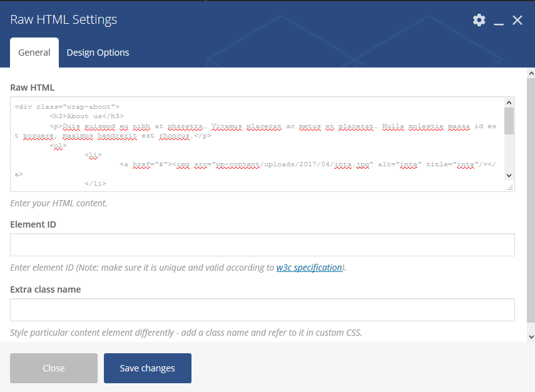The height and width of the screenshot is (392, 535).
Task: Click the gray Close button
Action: click(54, 368)
